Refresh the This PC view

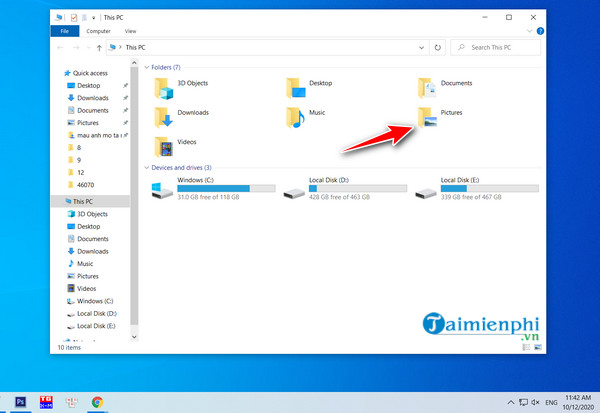(438, 47)
